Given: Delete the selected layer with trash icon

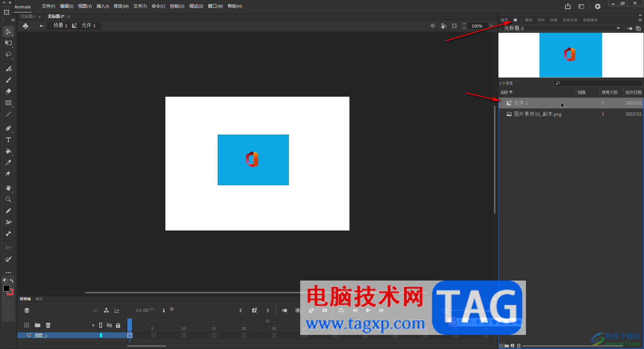Looking at the screenshot, I should point(48,325).
